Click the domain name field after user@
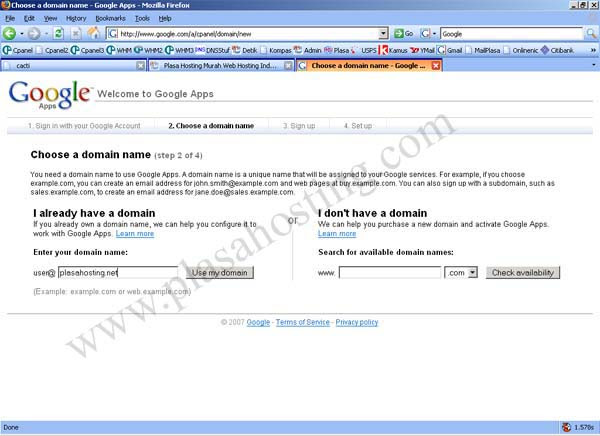The width and height of the screenshot is (600, 436). 118,273
